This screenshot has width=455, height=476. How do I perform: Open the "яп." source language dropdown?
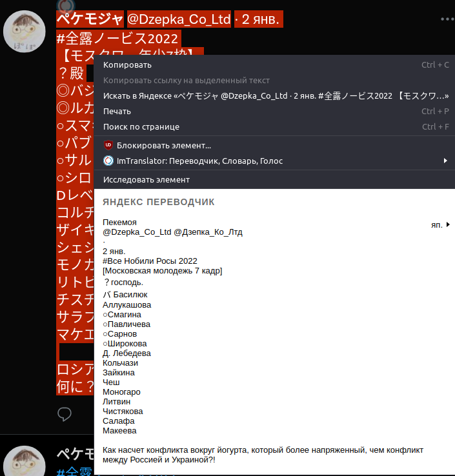point(440,224)
